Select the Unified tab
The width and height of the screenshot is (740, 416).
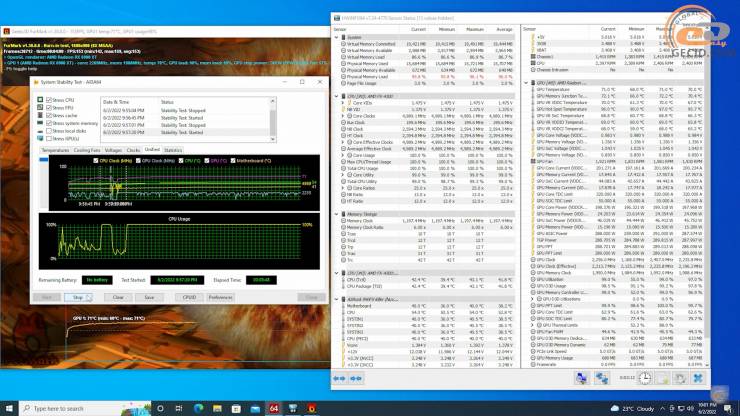pos(152,150)
